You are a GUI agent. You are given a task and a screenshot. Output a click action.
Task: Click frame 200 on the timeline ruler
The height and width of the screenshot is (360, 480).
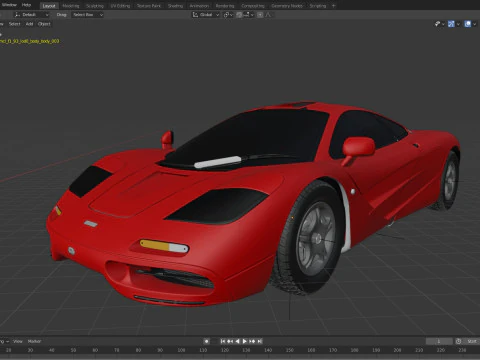click(x=397, y=350)
